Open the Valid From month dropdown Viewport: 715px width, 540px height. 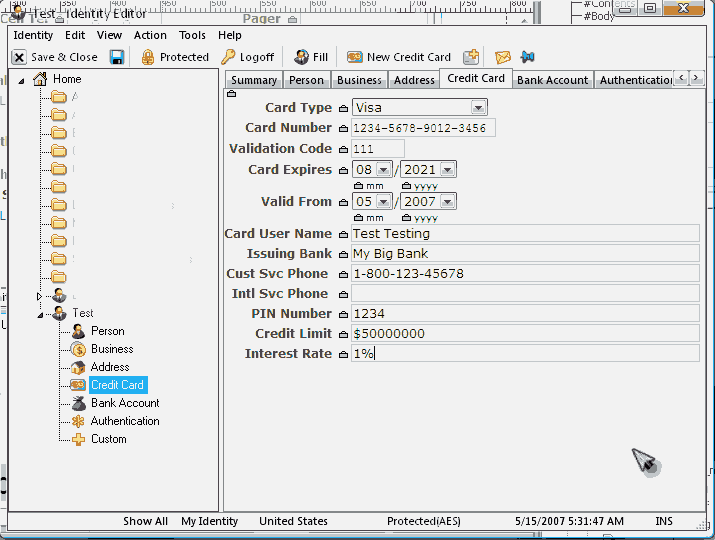[383, 202]
